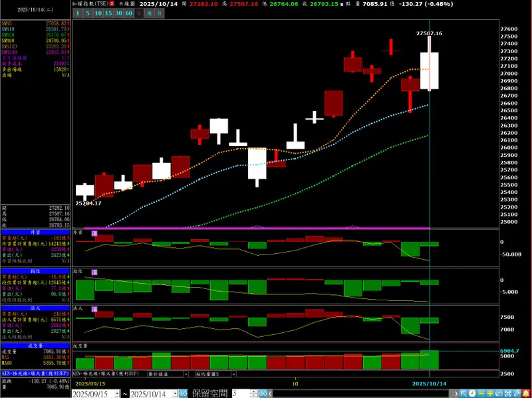Image resolution: width=532 pixels, height=398 pixels.
Task: Click the arrow cursor tool icon
Action: pyautogui.click(x=464, y=393)
